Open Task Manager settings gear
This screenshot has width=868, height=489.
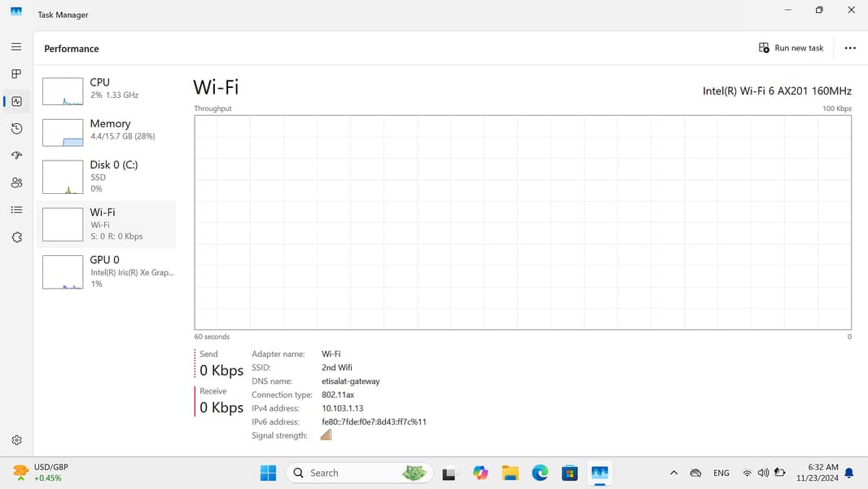16,440
